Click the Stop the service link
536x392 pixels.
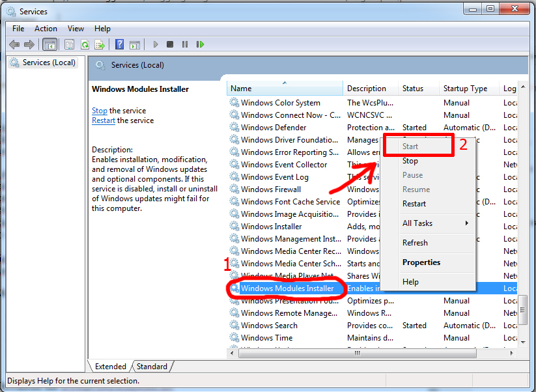100,111
